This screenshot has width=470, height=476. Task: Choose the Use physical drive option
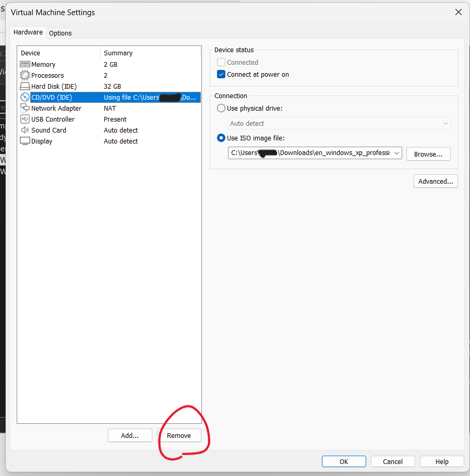pos(221,109)
